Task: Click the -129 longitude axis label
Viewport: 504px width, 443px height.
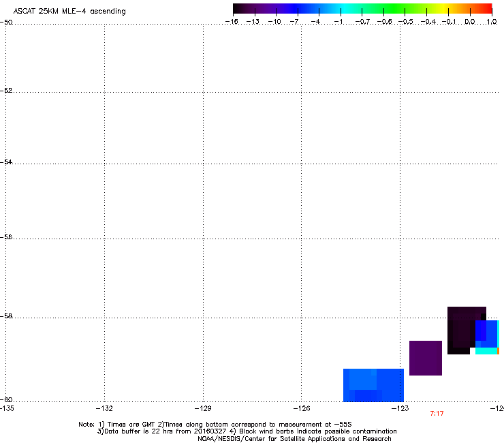Action: coord(203,408)
